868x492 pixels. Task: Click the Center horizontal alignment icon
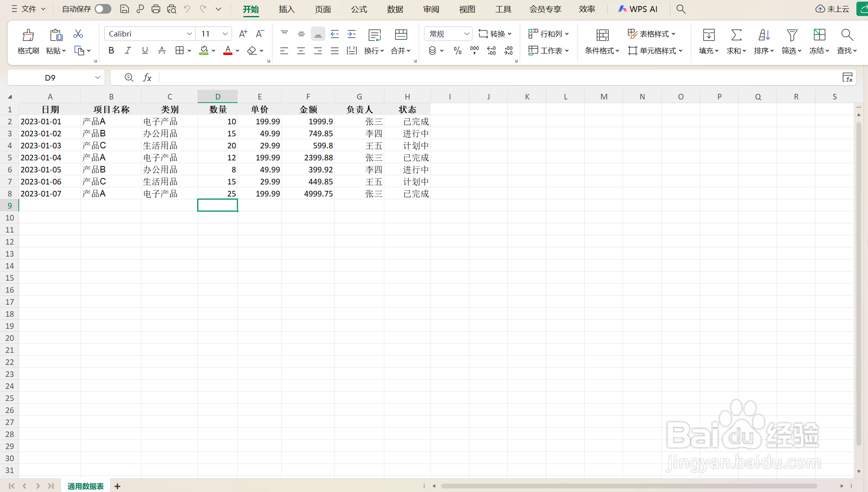coord(301,51)
